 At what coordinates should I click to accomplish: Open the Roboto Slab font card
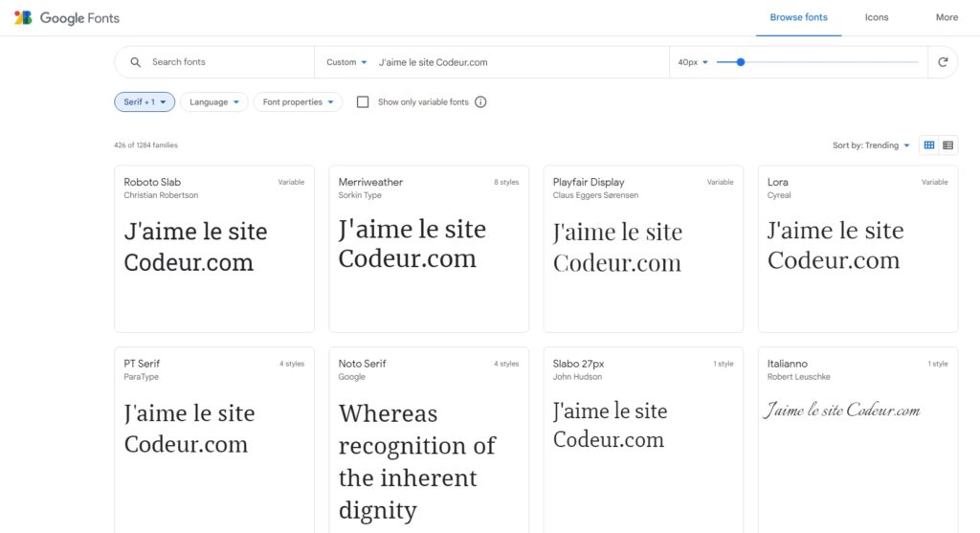pyautogui.click(x=214, y=248)
